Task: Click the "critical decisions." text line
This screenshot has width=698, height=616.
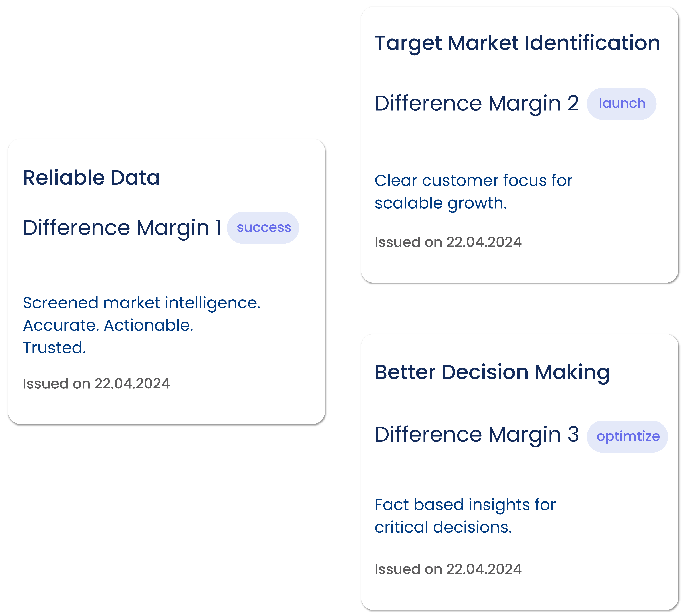Action: (443, 527)
